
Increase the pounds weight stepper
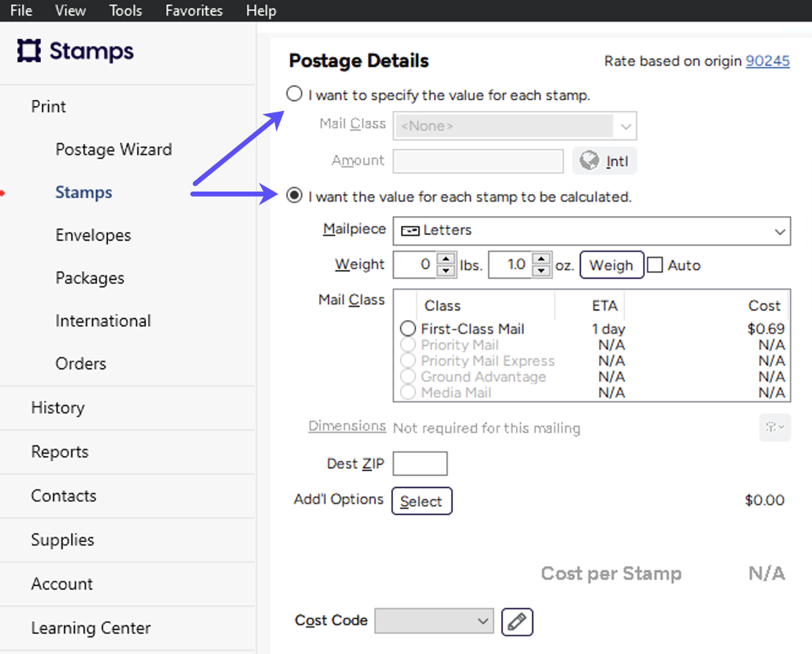point(446,258)
